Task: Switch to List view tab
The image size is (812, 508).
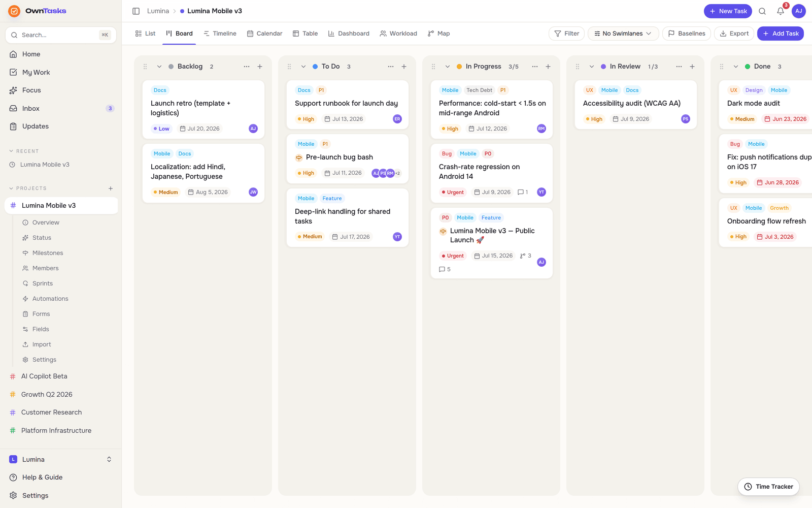Action: pyautogui.click(x=145, y=34)
